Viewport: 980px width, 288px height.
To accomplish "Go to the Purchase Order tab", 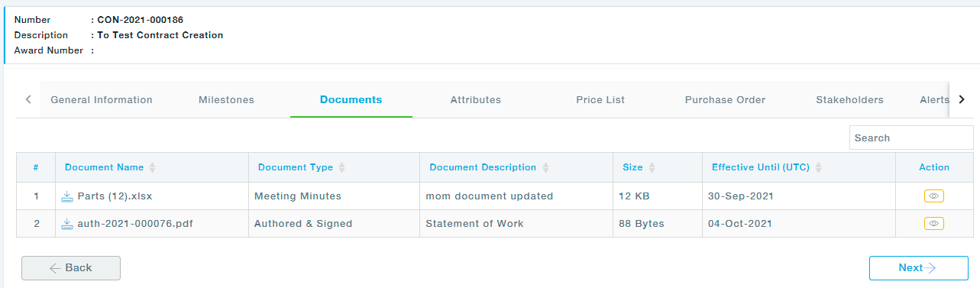I will click(x=725, y=100).
